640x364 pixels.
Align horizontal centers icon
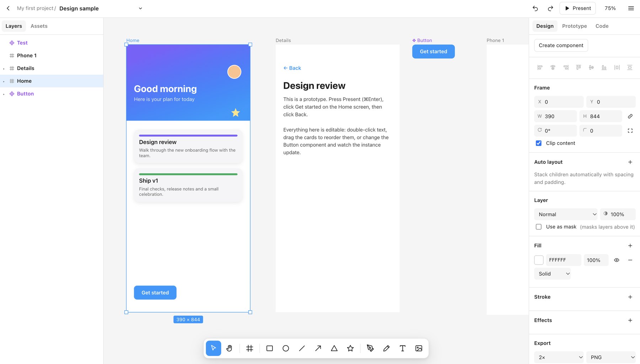[x=553, y=67]
